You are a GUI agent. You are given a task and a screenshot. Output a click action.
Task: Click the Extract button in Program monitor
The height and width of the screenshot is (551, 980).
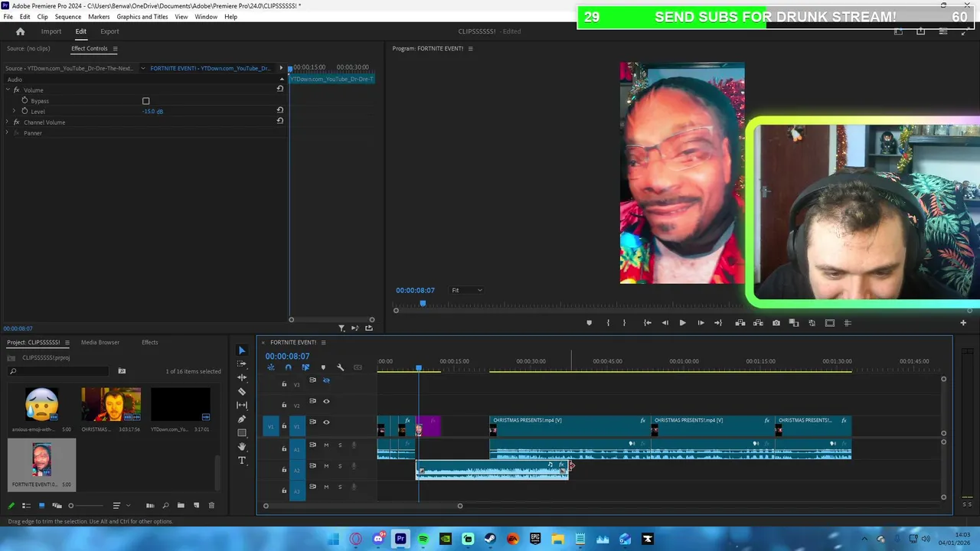click(758, 323)
